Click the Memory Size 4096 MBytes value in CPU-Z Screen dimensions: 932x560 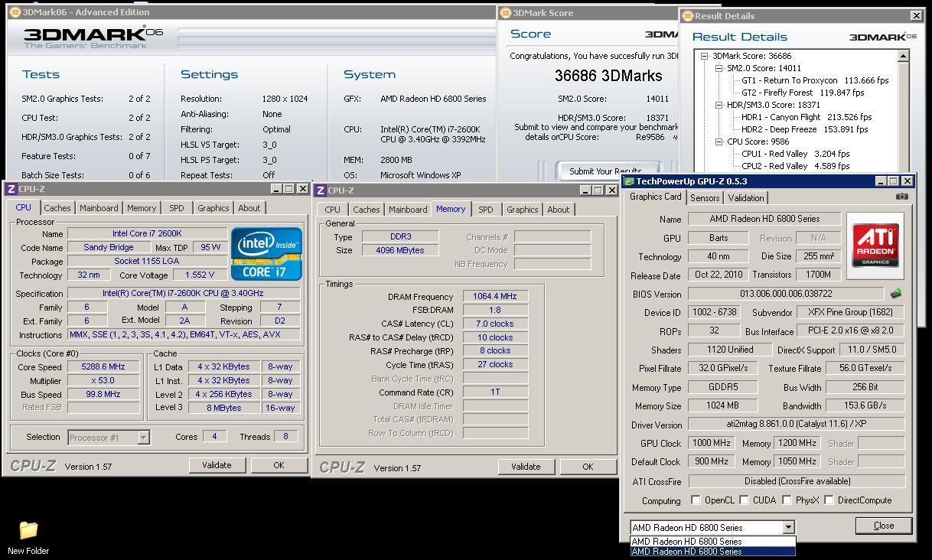(x=400, y=250)
